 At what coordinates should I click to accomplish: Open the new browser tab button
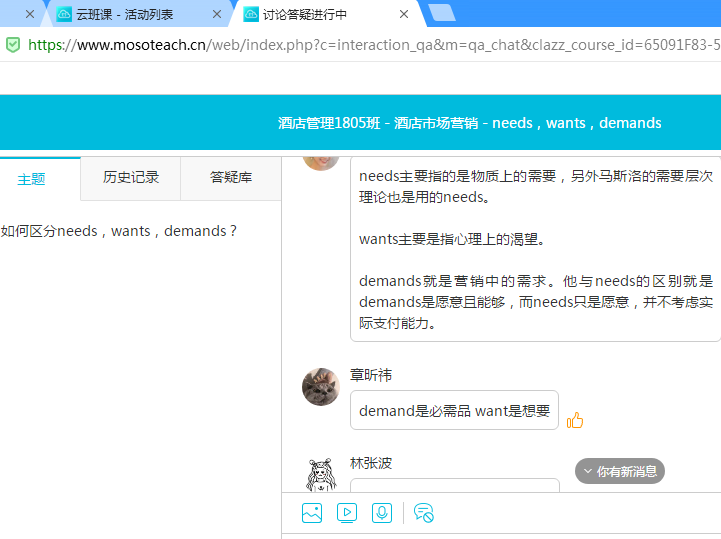pos(442,13)
